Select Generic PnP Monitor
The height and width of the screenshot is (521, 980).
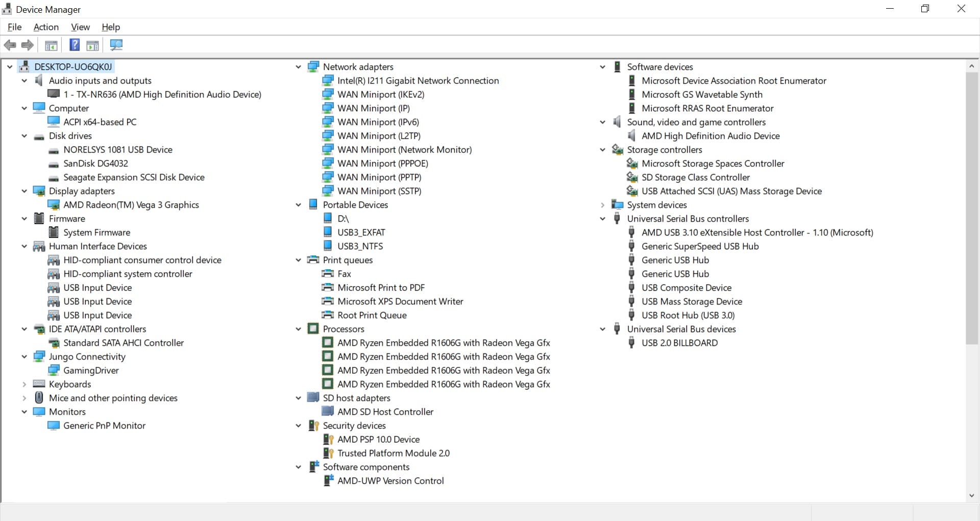104,425
